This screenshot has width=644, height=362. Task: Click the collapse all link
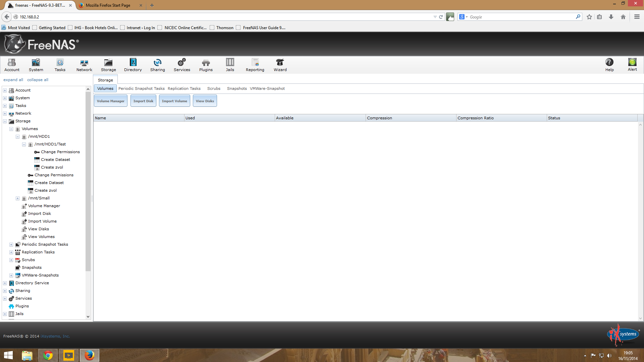click(x=38, y=80)
